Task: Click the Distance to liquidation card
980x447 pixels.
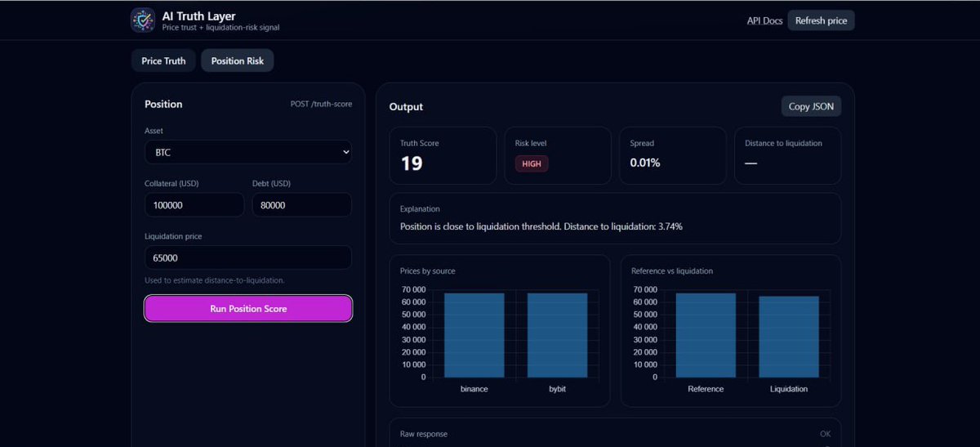Action: pyautogui.click(x=787, y=155)
